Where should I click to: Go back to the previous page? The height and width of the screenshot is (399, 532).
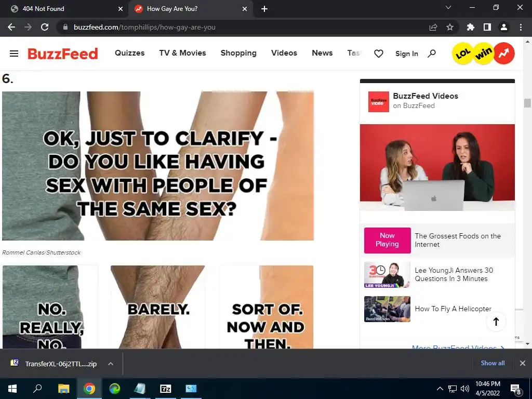[11, 27]
